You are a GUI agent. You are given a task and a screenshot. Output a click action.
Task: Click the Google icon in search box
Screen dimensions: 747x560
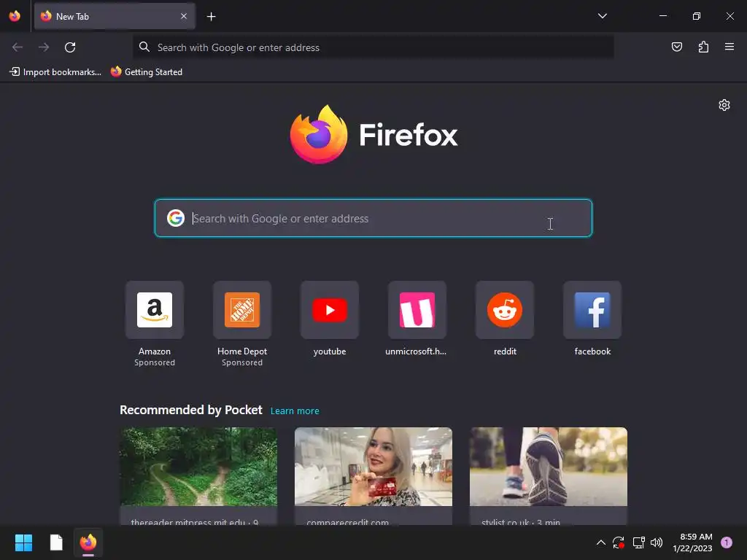pyautogui.click(x=176, y=218)
